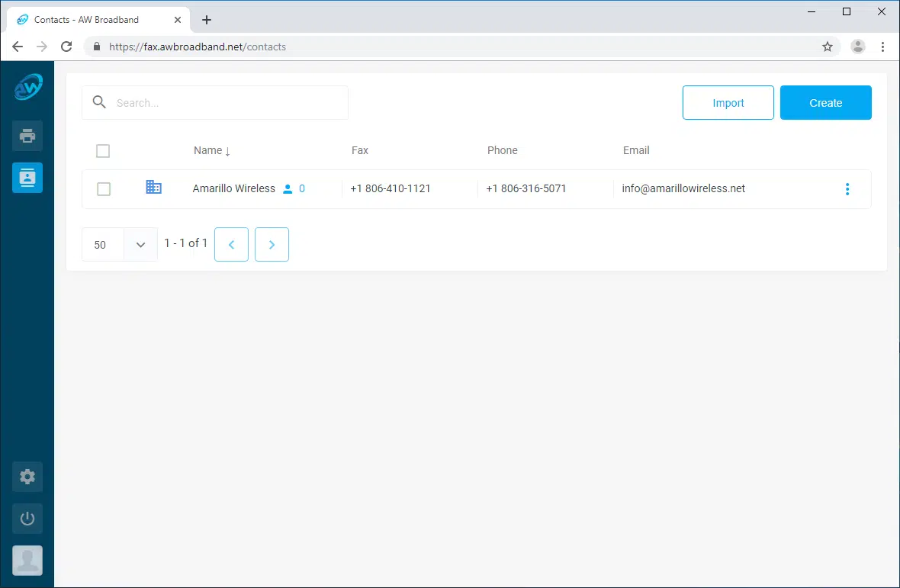This screenshot has width=900, height=588.
Task: Click Amarillo Wireless company building icon
Action: pos(153,187)
